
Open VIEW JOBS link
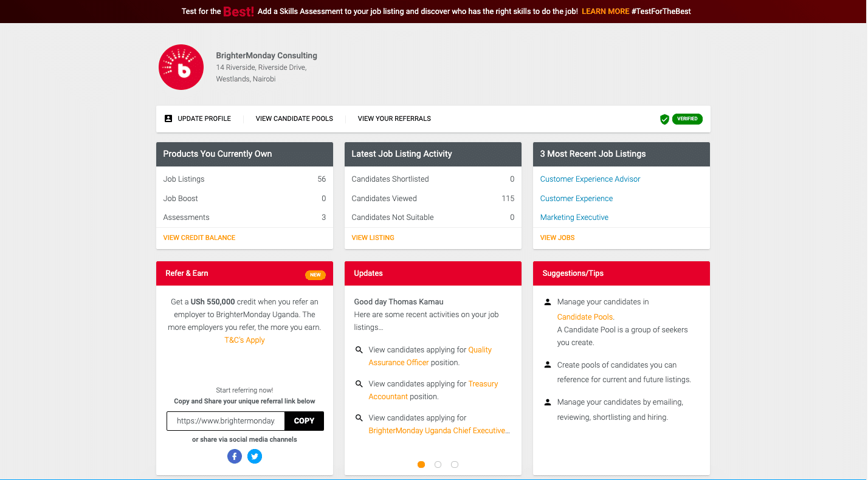[557, 238]
